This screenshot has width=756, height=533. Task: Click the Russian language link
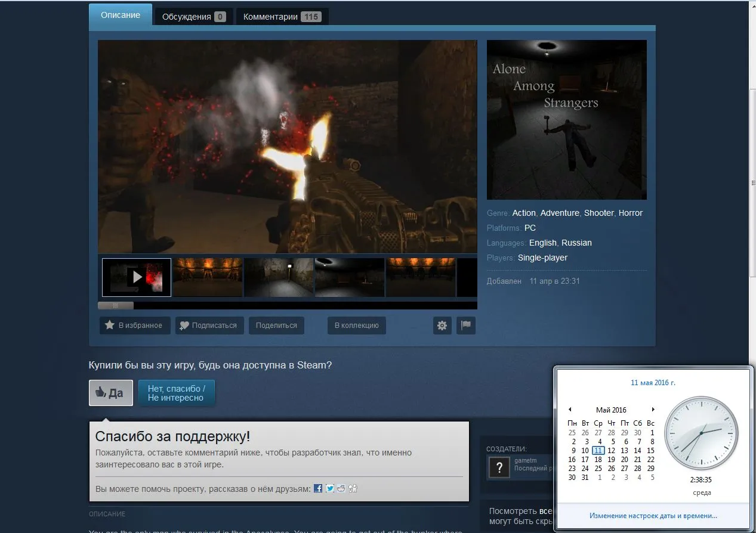(x=576, y=243)
